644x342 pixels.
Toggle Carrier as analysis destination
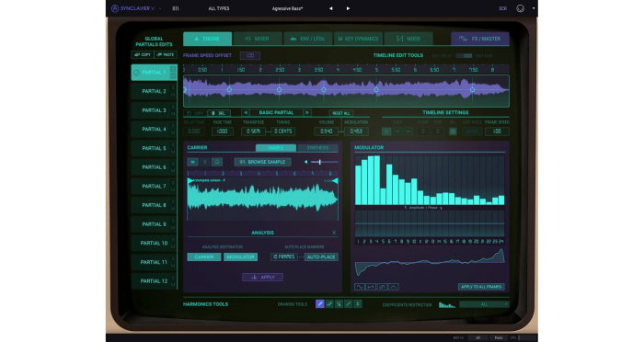pos(204,257)
